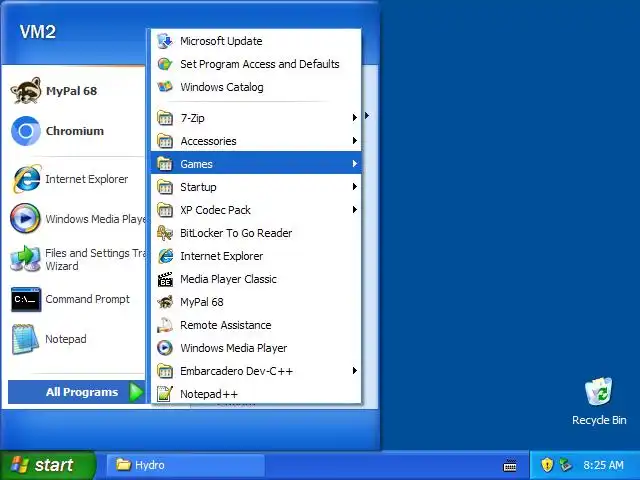
Task: Click the Recycle Bin label text
Action: tap(599, 420)
